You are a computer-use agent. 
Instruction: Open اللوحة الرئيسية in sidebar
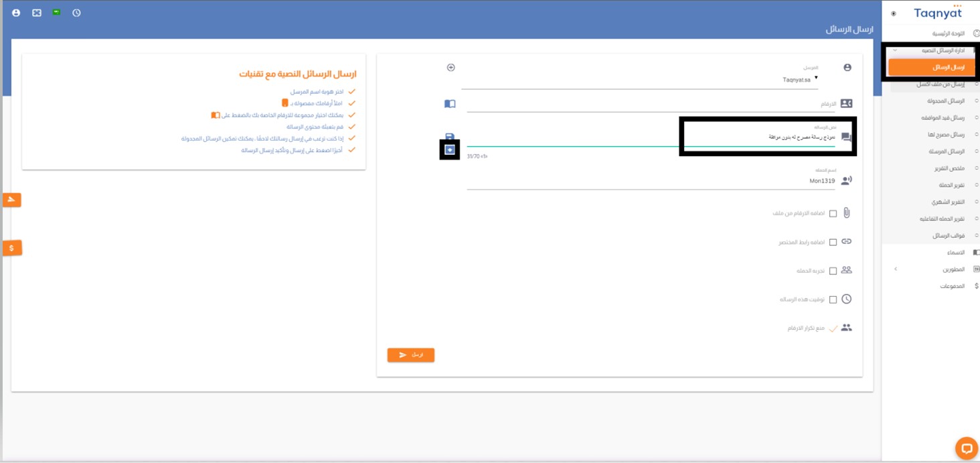949,34
